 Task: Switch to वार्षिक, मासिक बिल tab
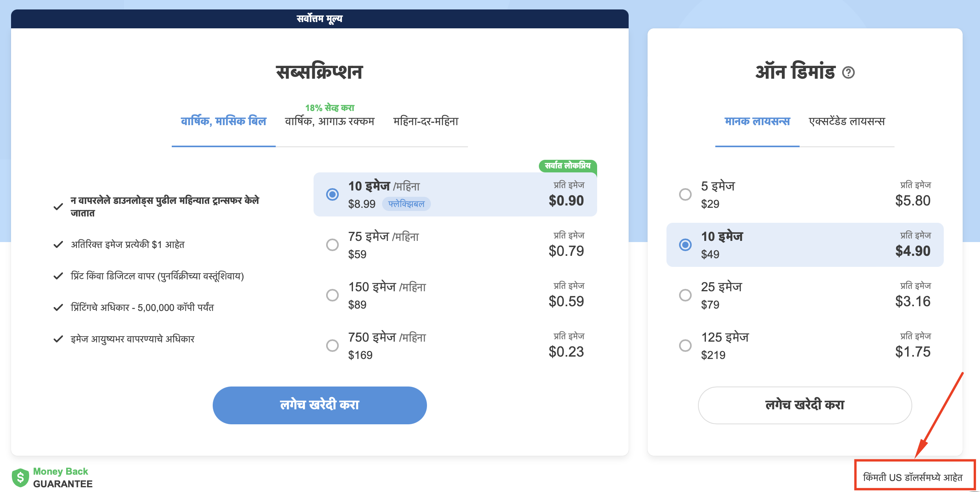coord(223,121)
